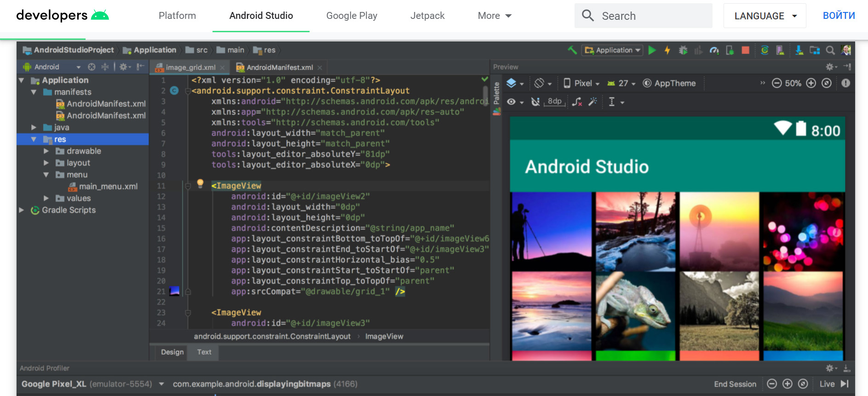Open the Google Play nav tab

click(x=351, y=16)
